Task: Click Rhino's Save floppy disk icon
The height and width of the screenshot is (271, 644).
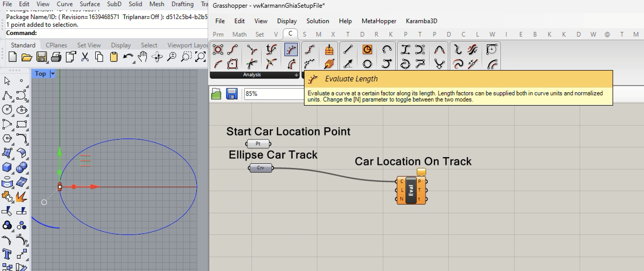Action: [x=41, y=57]
